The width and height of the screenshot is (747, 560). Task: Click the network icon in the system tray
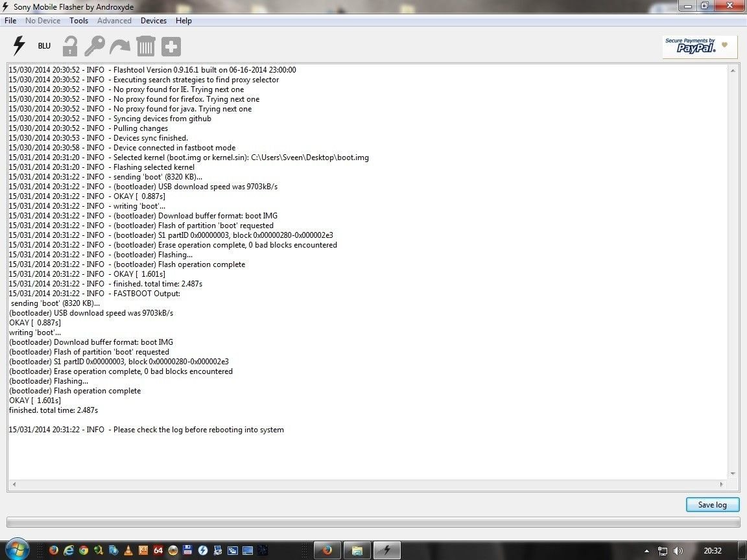(662, 551)
